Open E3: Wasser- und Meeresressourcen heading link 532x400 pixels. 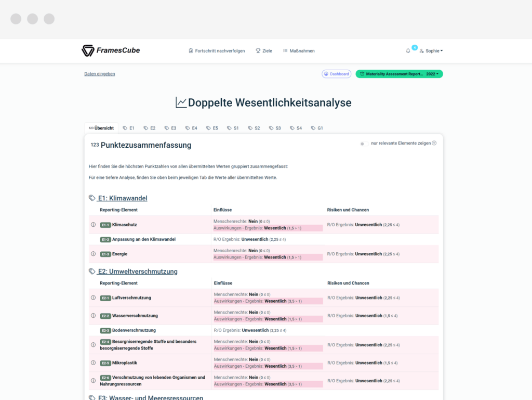coord(150,397)
